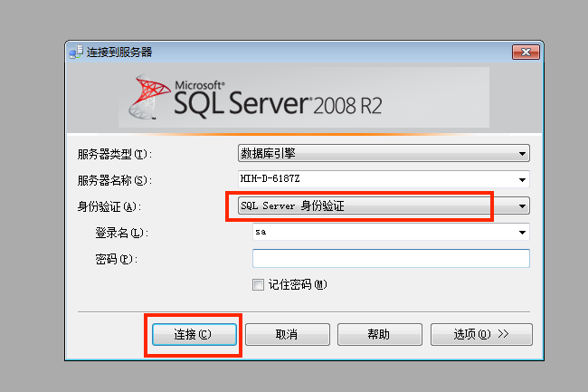Click the 连接到服务器 title bar icon
The height and width of the screenshot is (392, 588).
tap(76, 53)
